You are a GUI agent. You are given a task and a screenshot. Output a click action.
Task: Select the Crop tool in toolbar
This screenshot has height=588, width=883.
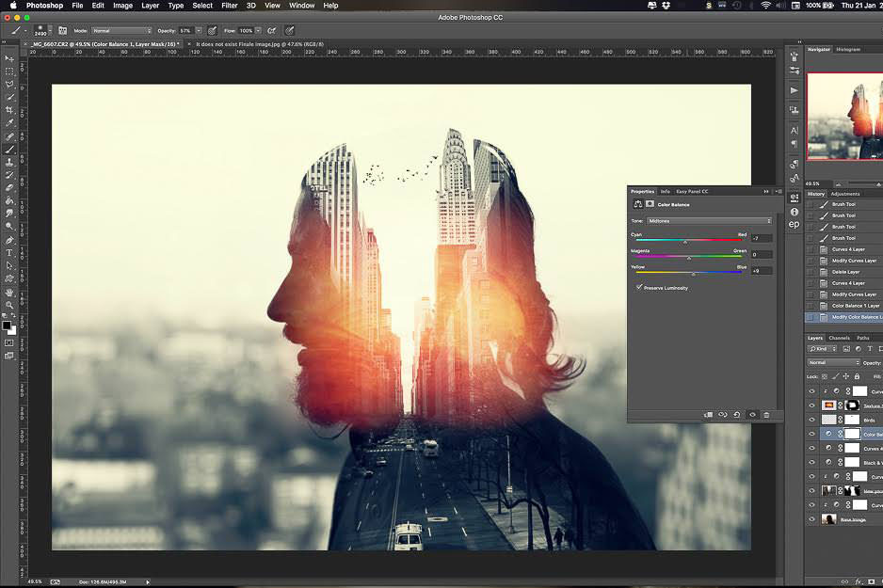[9, 109]
